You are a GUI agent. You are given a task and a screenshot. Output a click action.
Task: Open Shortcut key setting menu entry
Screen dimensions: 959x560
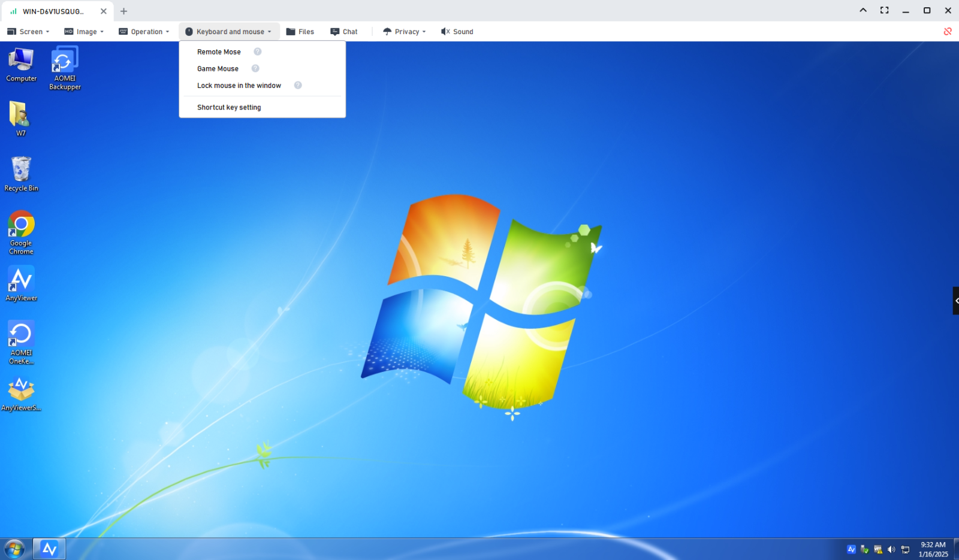point(229,108)
